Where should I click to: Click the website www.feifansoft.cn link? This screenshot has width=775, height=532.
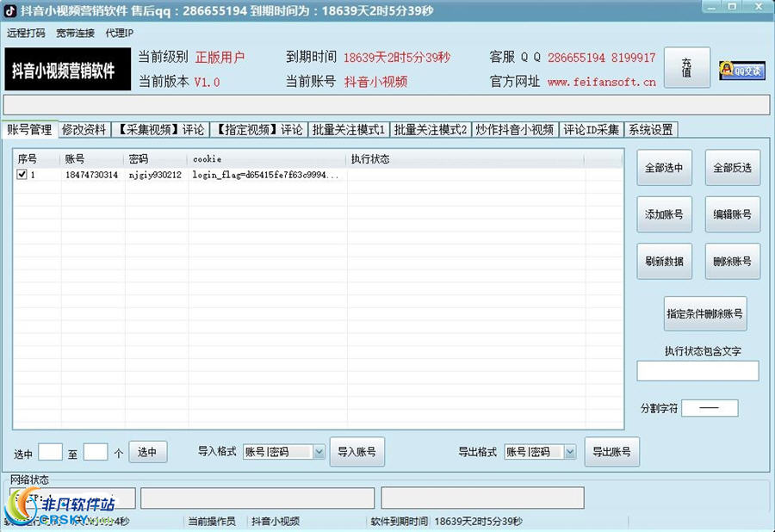pyautogui.click(x=602, y=82)
